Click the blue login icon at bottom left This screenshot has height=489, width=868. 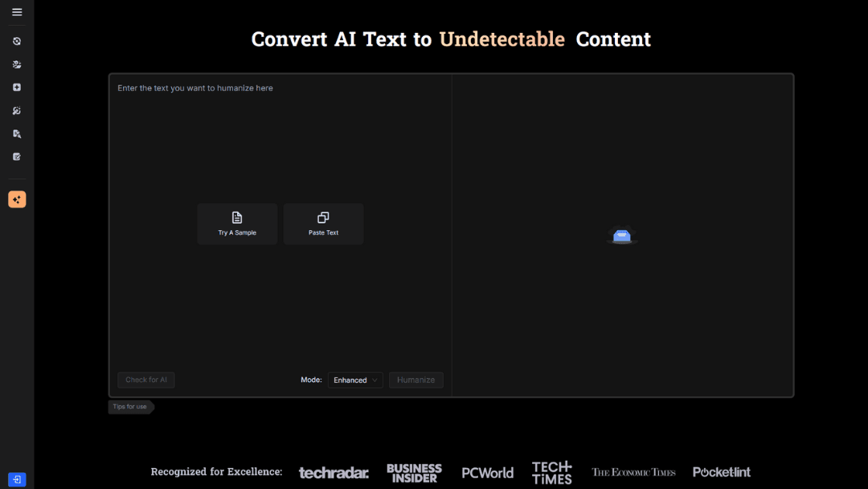[x=17, y=479]
